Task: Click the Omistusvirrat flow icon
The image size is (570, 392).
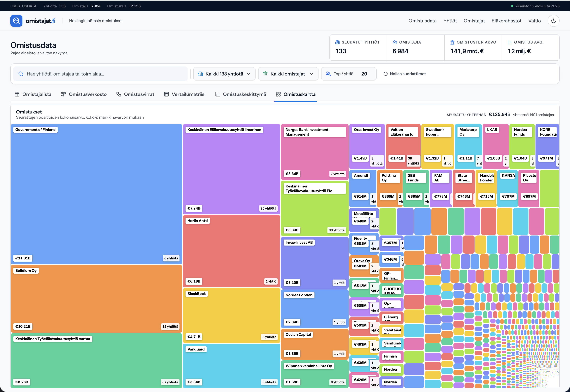Action: [119, 94]
